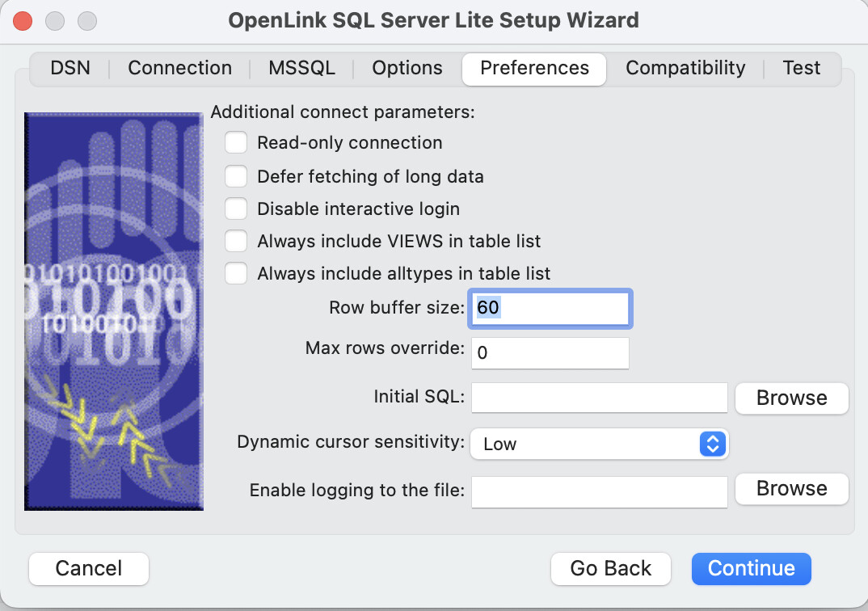Open the Connection tab
Image resolution: width=868 pixels, height=611 pixels.
tap(179, 69)
